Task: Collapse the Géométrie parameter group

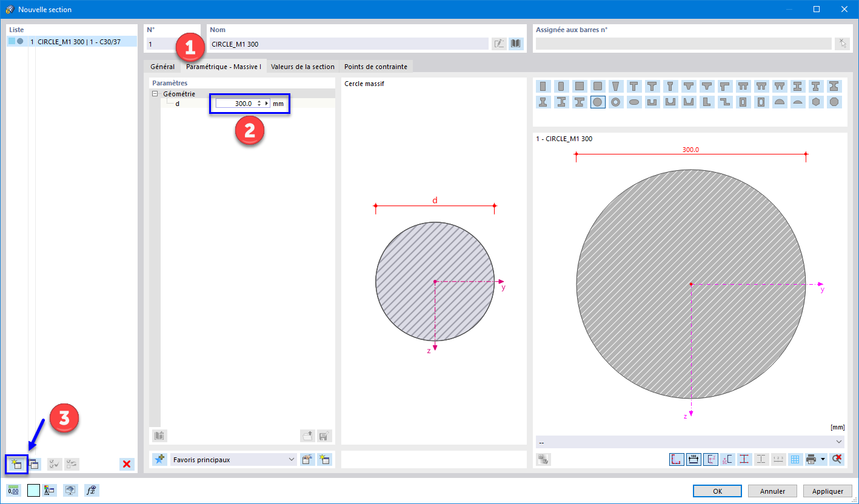Action: 155,94
